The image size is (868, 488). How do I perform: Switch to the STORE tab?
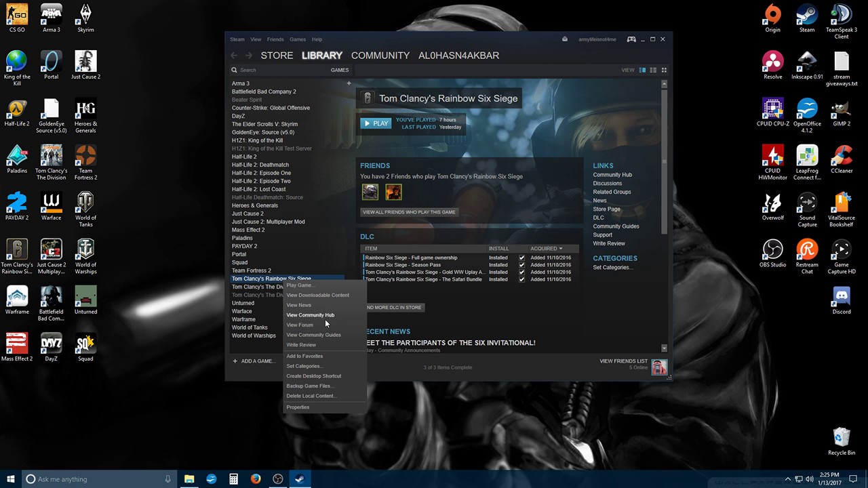[277, 56]
